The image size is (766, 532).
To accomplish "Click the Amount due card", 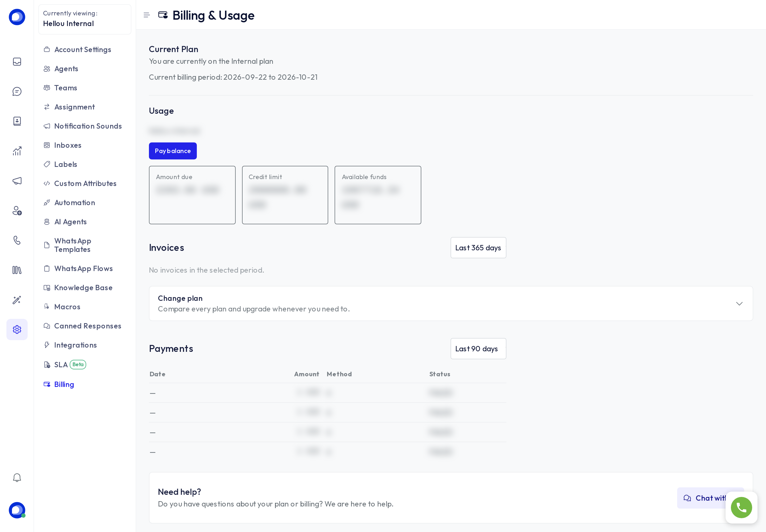I will (192, 195).
